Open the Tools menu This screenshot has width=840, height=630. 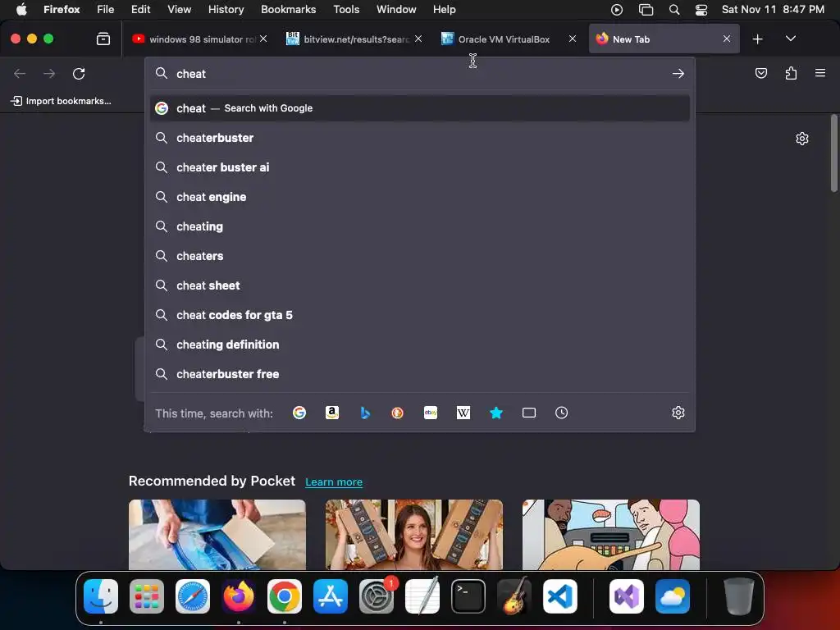(346, 9)
